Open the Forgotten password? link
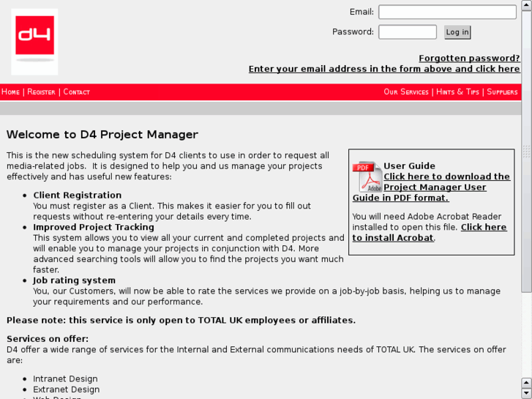The height and width of the screenshot is (399, 532). pyautogui.click(x=469, y=59)
